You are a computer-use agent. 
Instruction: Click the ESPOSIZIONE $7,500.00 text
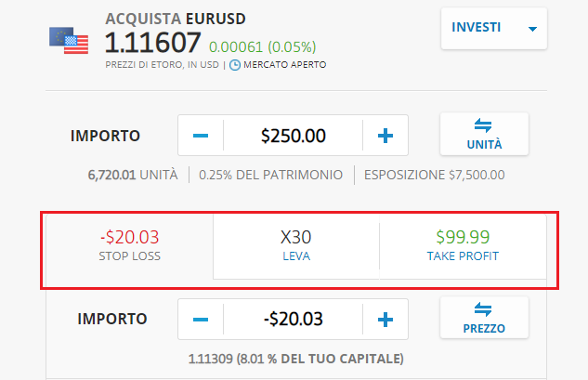(x=434, y=175)
